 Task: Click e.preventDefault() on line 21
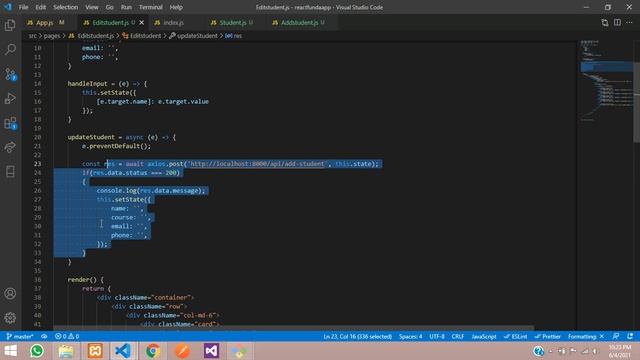[116, 146]
